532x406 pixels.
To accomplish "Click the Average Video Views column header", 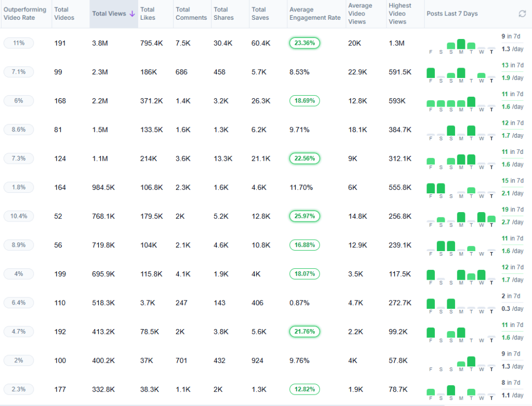I will click(360, 14).
